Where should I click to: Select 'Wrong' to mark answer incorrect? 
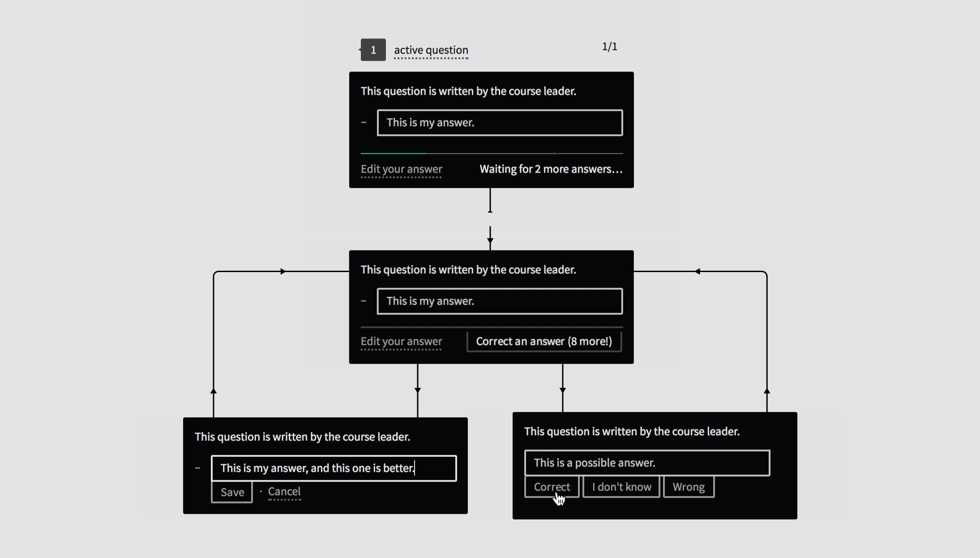688,486
